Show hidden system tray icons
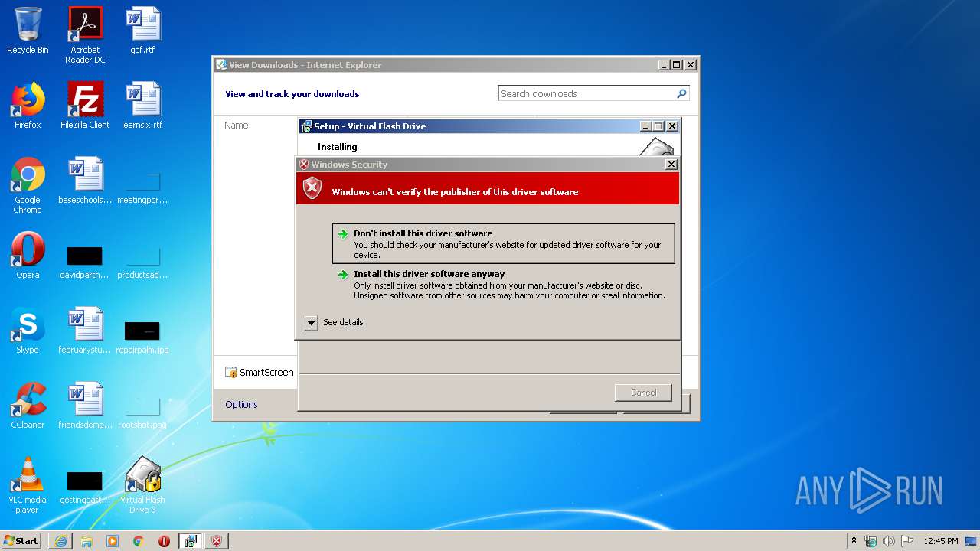 click(x=854, y=540)
